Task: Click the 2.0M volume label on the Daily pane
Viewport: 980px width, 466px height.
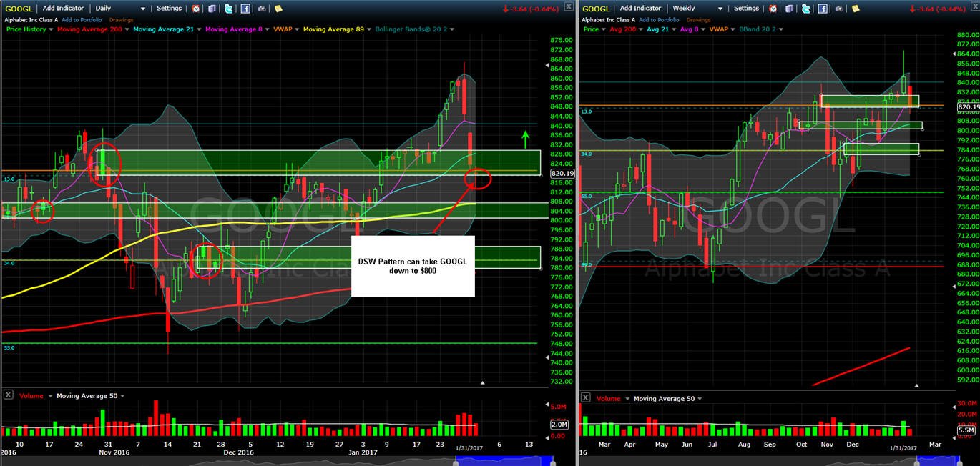Action: click(559, 425)
